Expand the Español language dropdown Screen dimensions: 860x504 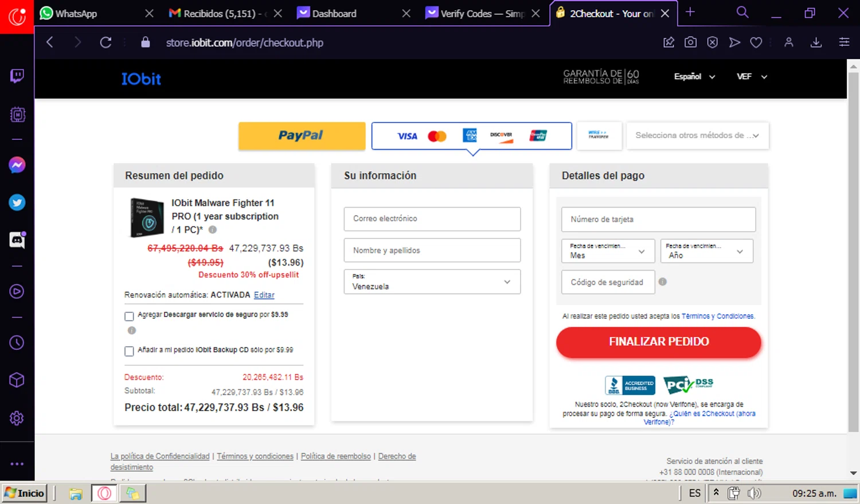pos(694,76)
